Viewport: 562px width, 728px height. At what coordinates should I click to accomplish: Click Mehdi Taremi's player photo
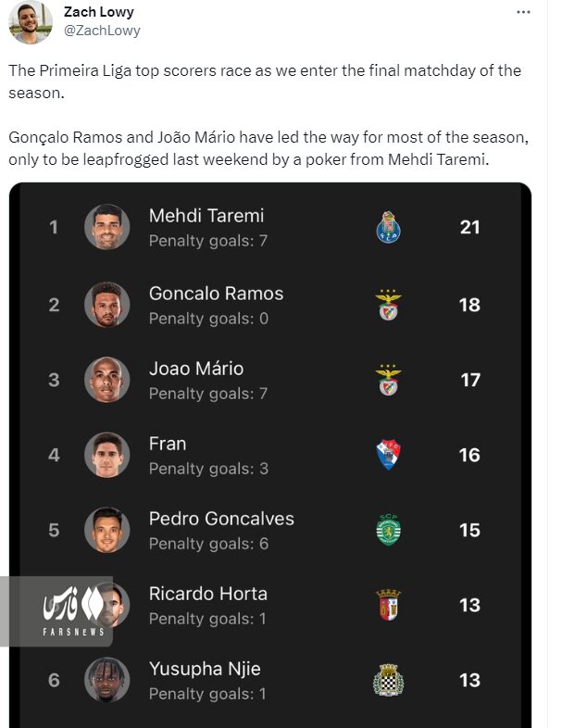(106, 227)
